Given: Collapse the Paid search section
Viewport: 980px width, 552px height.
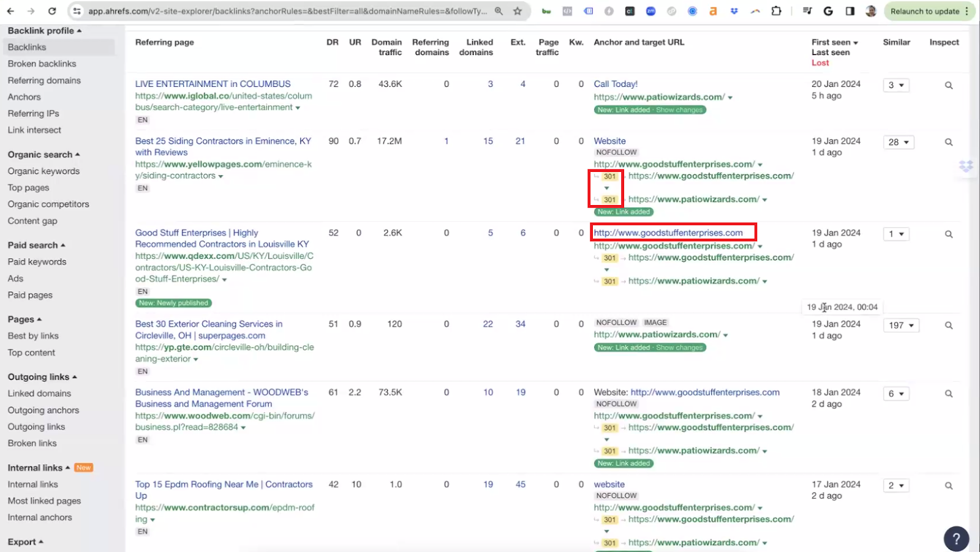Looking at the screenshot, I should (36, 245).
